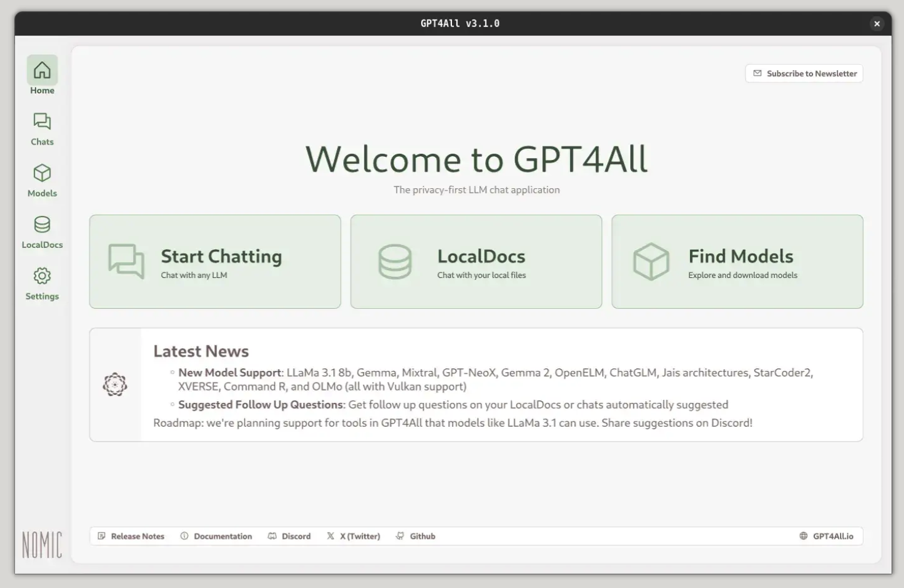Open the Home view icon in sidebar
The width and height of the screenshot is (904, 588).
[42, 70]
